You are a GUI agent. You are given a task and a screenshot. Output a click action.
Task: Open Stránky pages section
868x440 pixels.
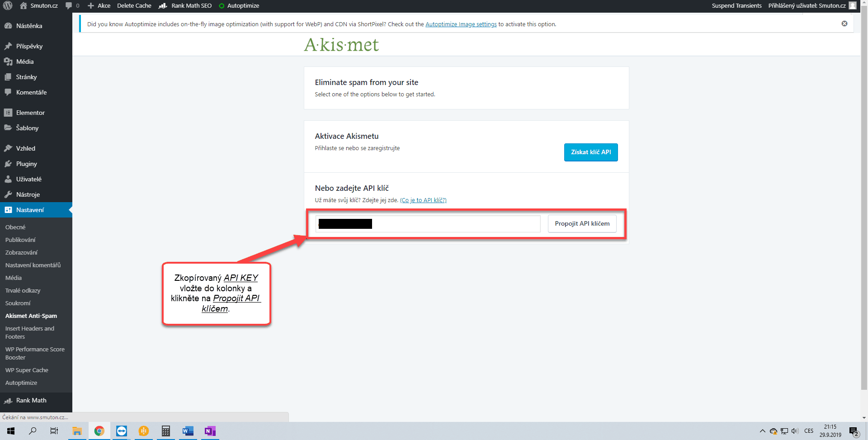coord(36,77)
